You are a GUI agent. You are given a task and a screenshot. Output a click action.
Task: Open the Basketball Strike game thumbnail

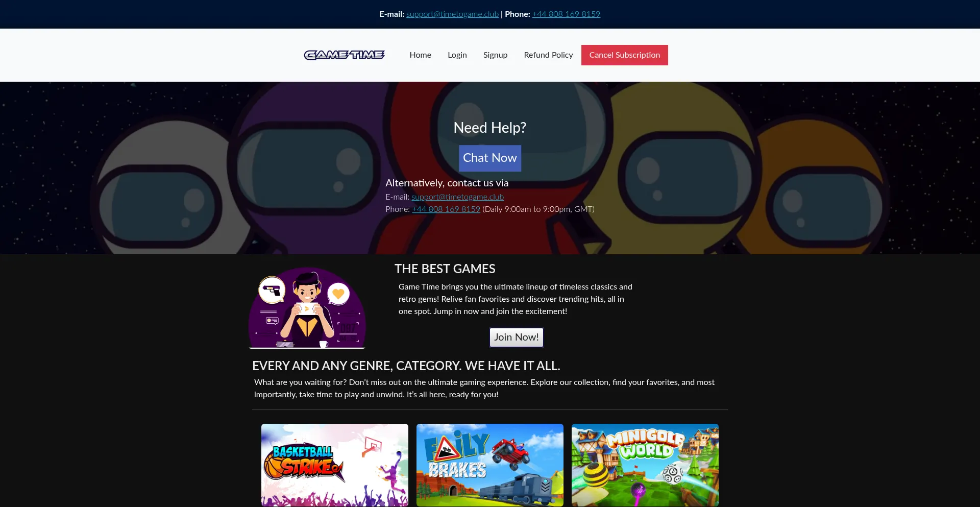(335, 465)
